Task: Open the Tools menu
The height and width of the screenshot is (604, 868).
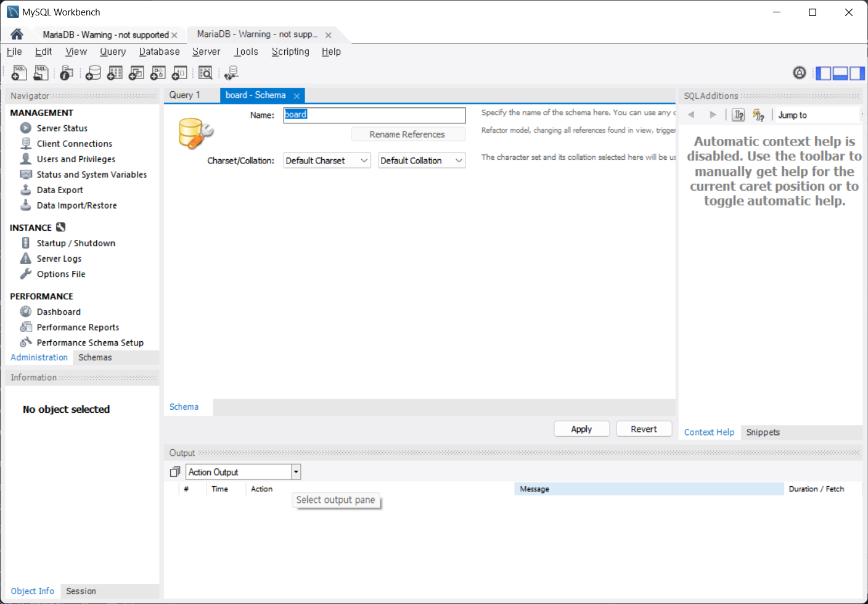Action: pyautogui.click(x=247, y=52)
